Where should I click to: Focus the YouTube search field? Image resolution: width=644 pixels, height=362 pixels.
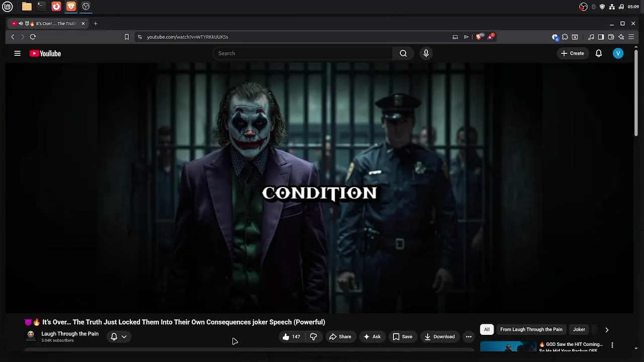[x=303, y=53]
